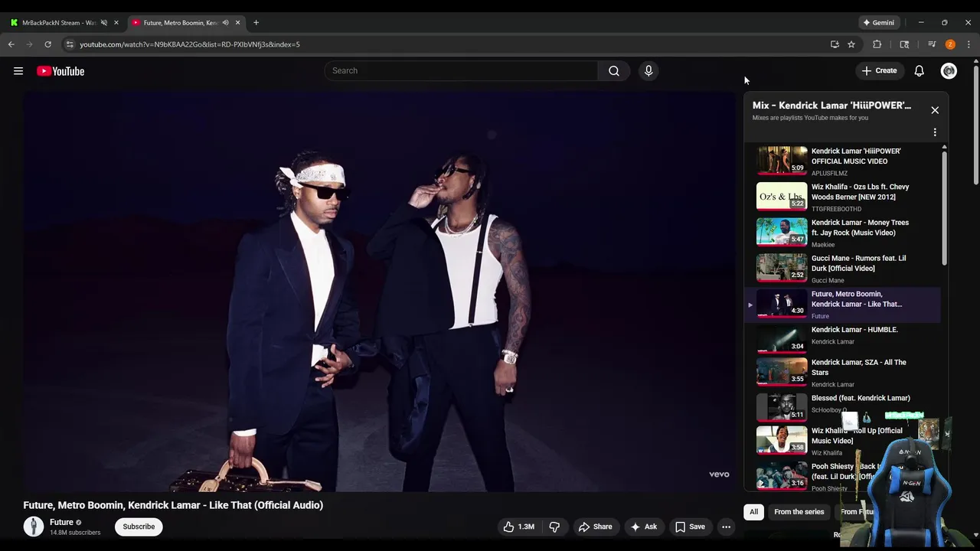The image size is (980, 551).
Task: Ask about this video
Action: point(643,527)
